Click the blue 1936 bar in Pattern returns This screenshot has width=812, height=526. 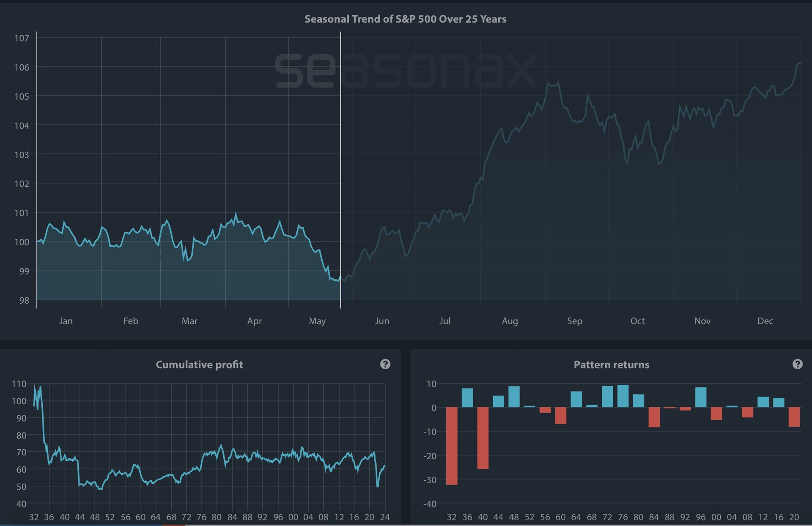point(467,397)
